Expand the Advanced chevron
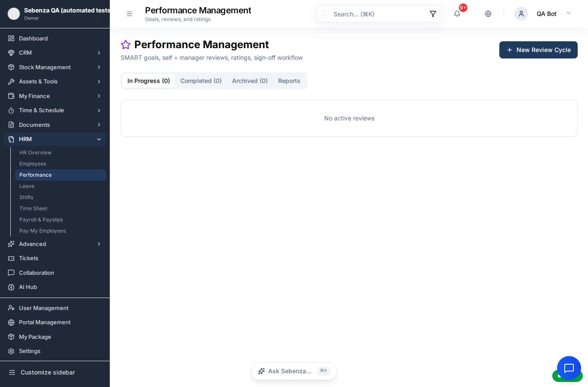The image size is (588, 387). click(x=99, y=244)
